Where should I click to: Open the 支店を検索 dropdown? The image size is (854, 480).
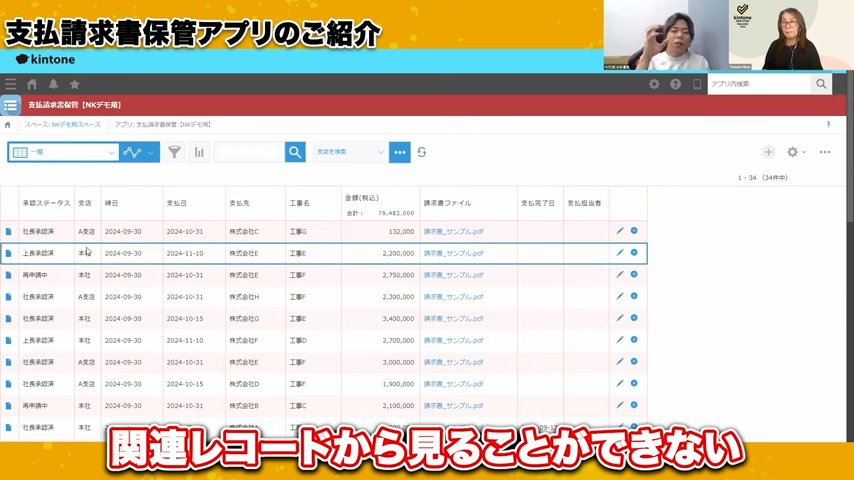point(351,152)
